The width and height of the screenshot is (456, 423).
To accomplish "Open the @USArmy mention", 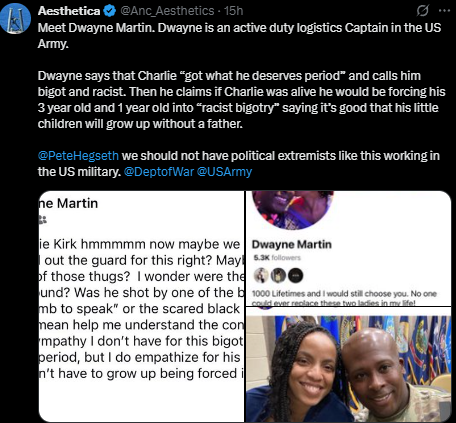I will (224, 172).
